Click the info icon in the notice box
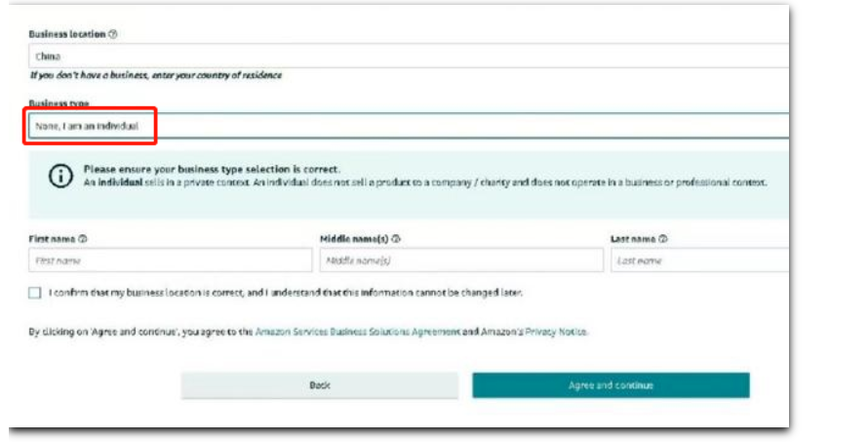 click(60, 177)
